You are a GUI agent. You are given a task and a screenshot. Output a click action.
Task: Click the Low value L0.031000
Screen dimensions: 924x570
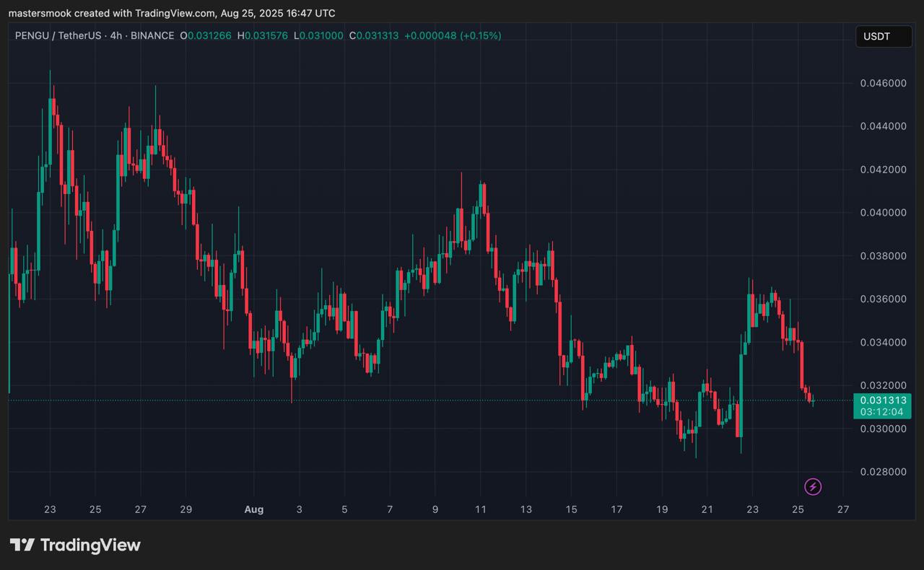(318, 35)
